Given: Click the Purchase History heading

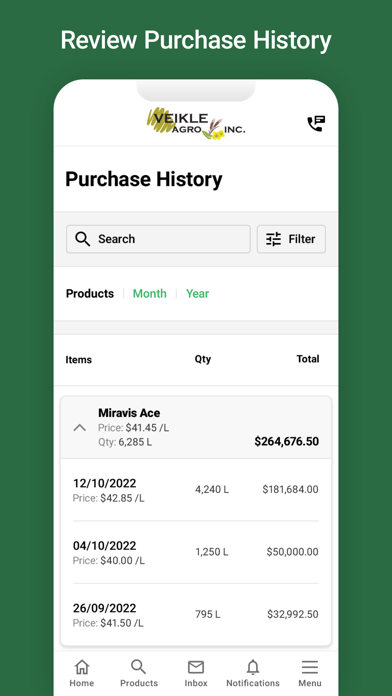Looking at the screenshot, I should [144, 180].
